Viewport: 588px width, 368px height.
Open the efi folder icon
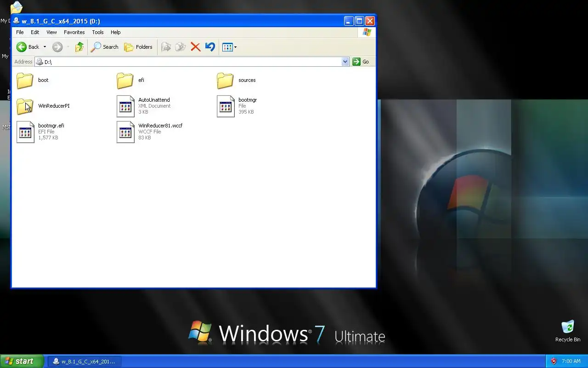(x=125, y=80)
